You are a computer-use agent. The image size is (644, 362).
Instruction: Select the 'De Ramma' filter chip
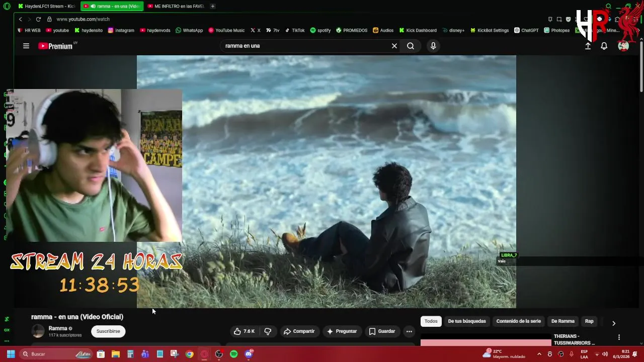[x=563, y=321]
